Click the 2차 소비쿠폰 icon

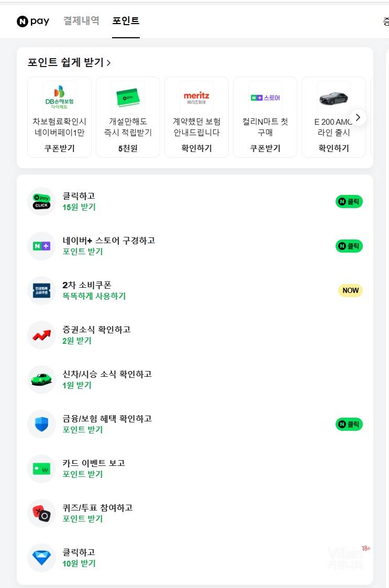click(x=41, y=290)
